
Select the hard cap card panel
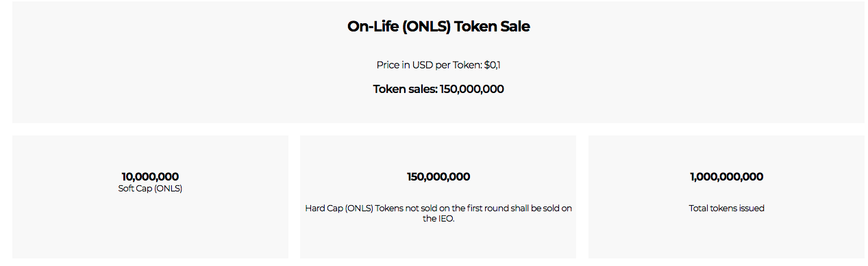pos(438,197)
